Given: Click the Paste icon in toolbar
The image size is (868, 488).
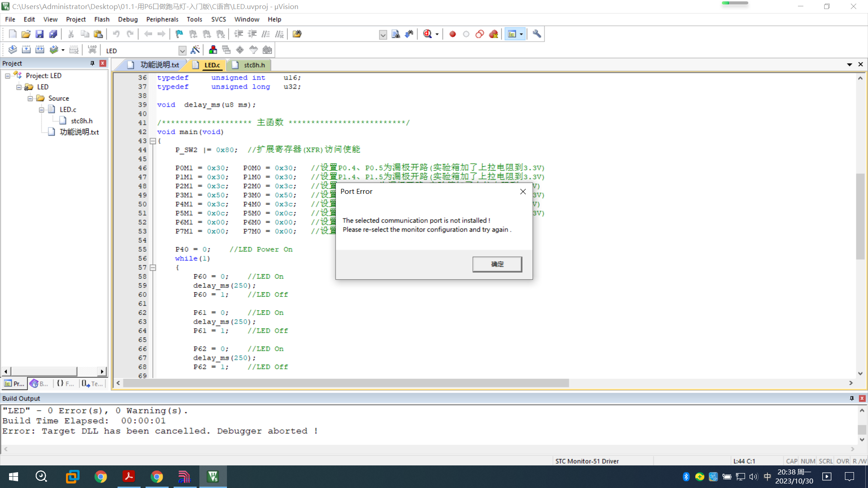Looking at the screenshot, I should [x=98, y=34].
